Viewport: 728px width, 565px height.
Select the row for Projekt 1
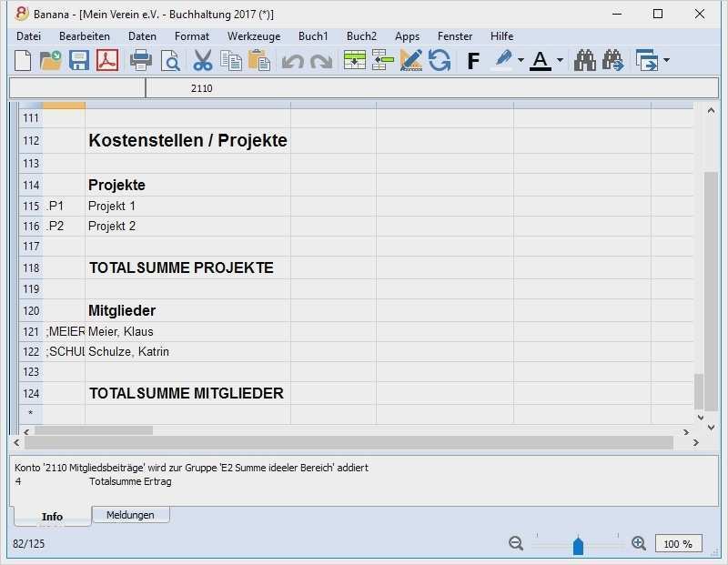31,206
